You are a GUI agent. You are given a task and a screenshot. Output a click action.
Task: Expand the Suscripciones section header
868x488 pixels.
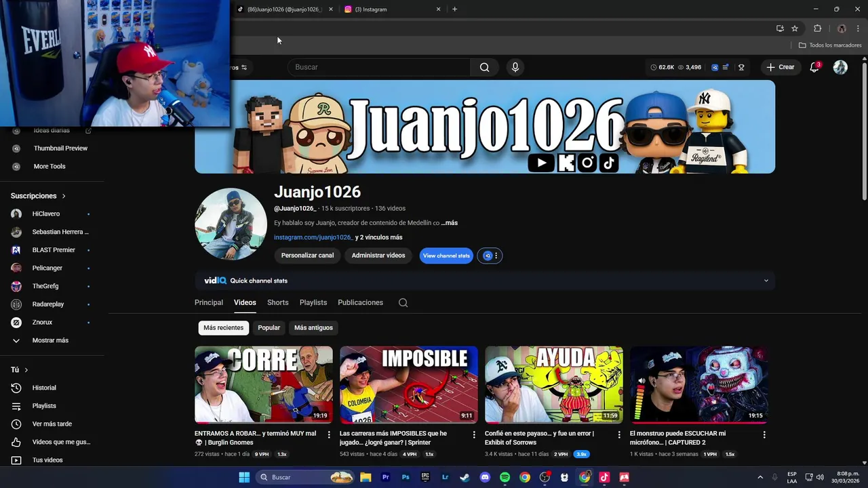[38, 196]
